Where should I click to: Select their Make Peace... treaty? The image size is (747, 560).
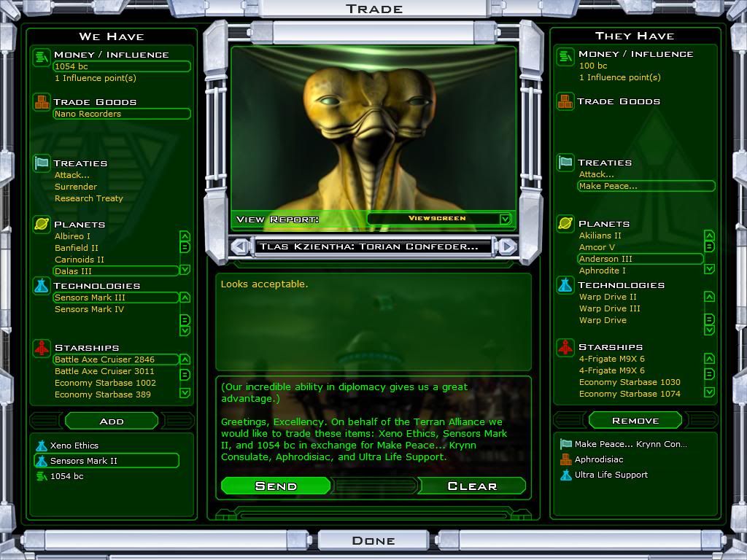point(646,186)
